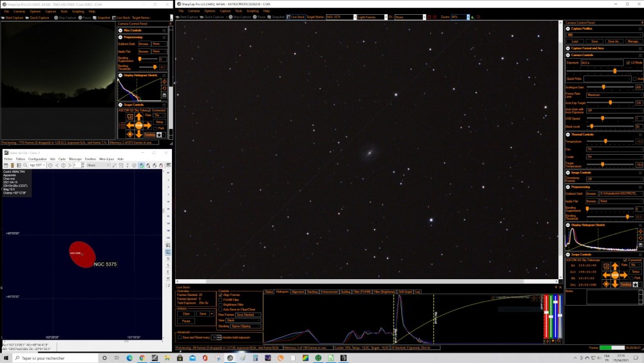Click reset stretch icon in left histogram panel
The height and width of the screenshot is (363, 644).
tap(164, 88)
